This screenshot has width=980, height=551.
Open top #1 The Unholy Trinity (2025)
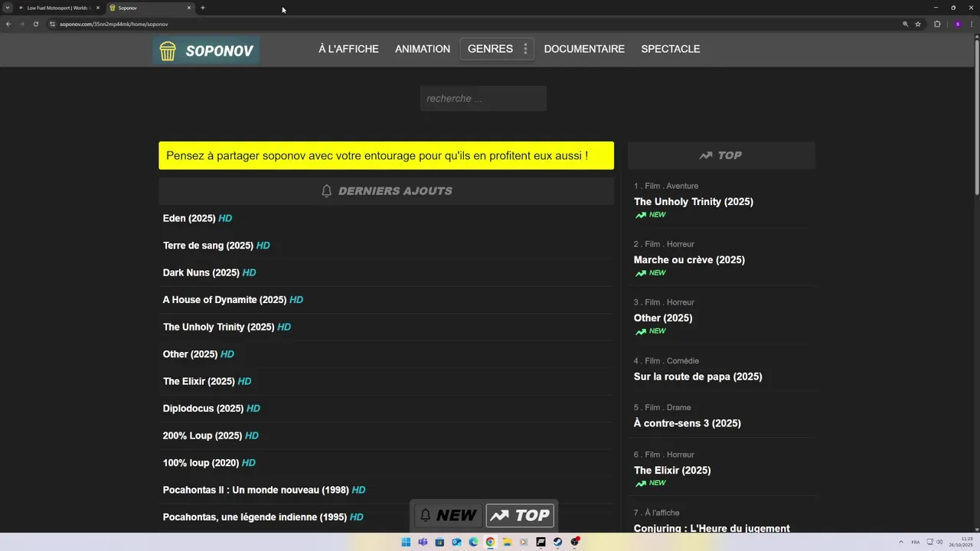694,202
